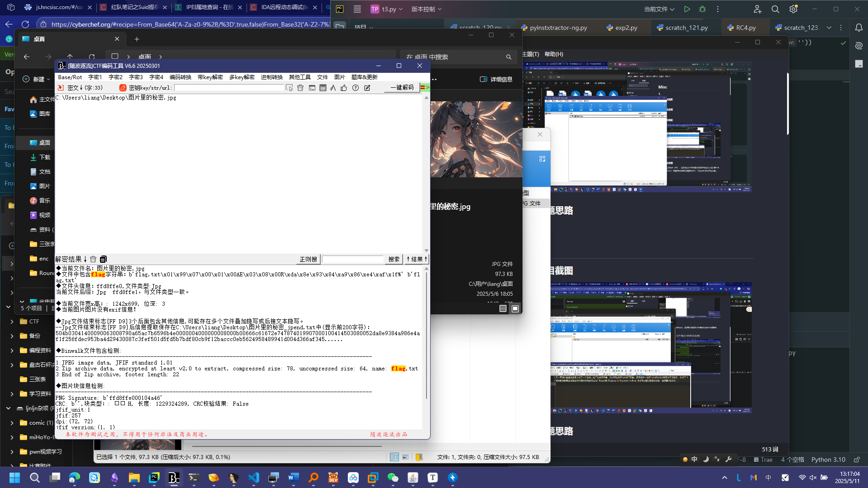The image size is (868, 488).
Task: Refresh the file explorer view
Action: click(x=92, y=57)
